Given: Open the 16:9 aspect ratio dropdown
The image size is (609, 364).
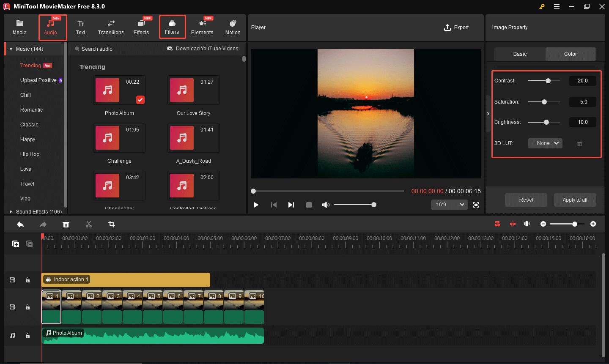Looking at the screenshot, I should coord(450,205).
